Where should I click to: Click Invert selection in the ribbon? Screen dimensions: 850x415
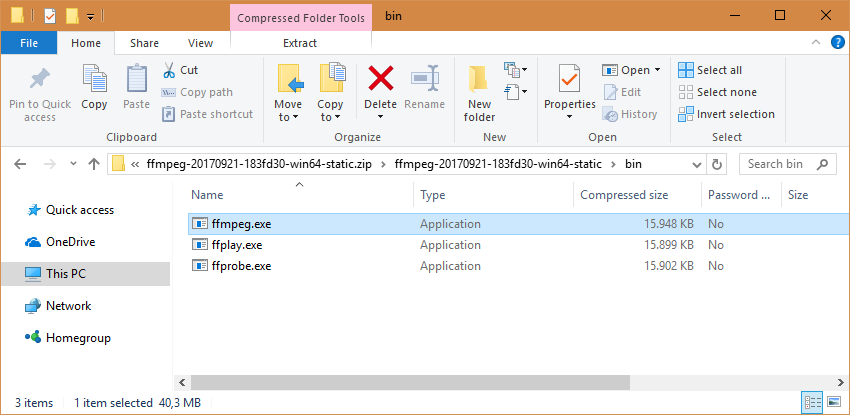[726, 114]
